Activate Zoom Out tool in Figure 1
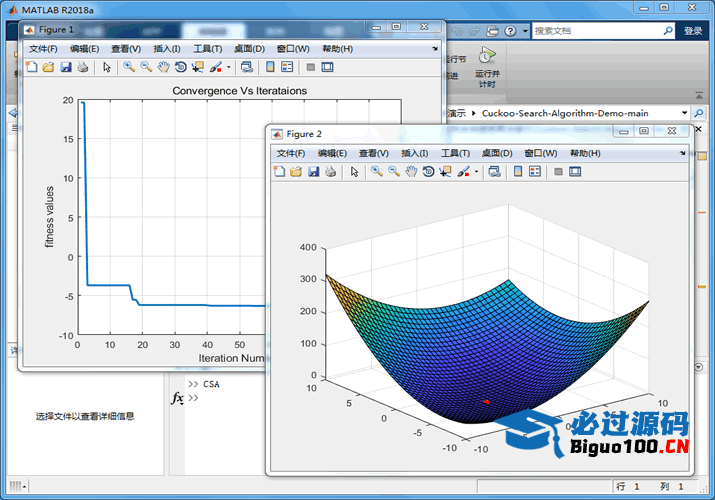 (x=146, y=67)
